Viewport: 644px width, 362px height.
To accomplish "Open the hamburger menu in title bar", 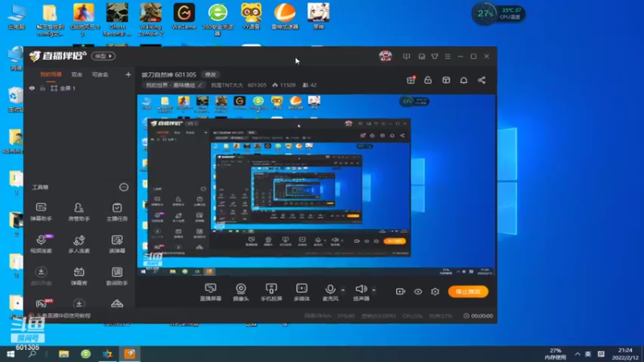I will click(x=448, y=56).
